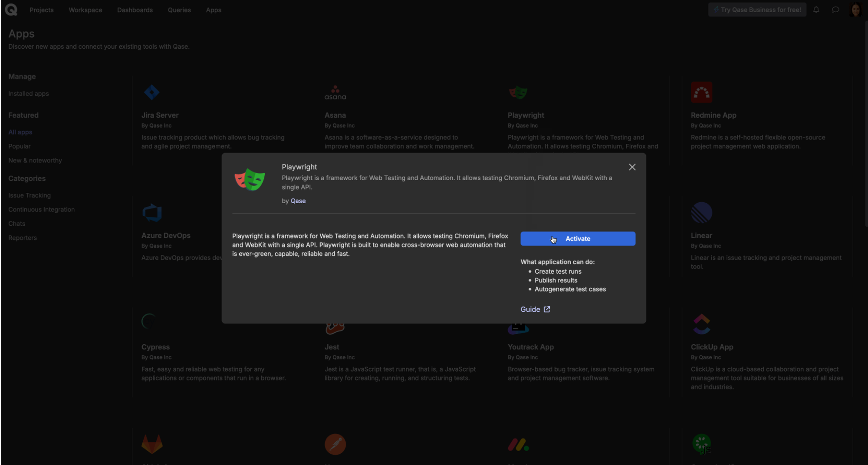Open the Workspace menu
Viewport: 868px width, 465px height.
[85, 10]
